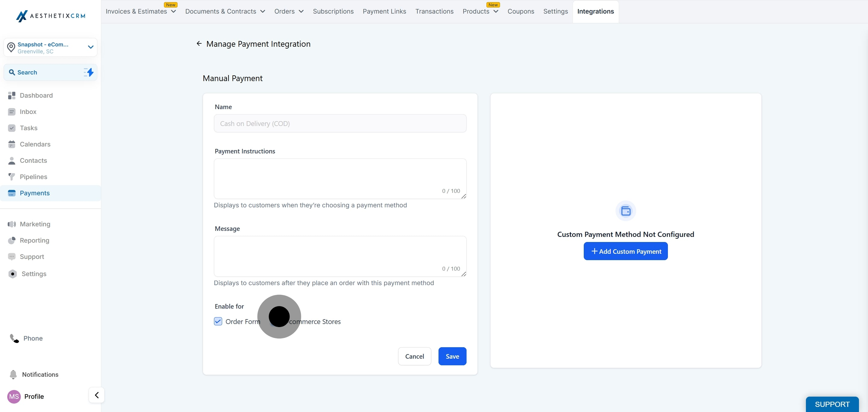Viewport: 868px width, 412px height.
Task: Click the Settings gear in sidebar
Action: [x=12, y=274]
